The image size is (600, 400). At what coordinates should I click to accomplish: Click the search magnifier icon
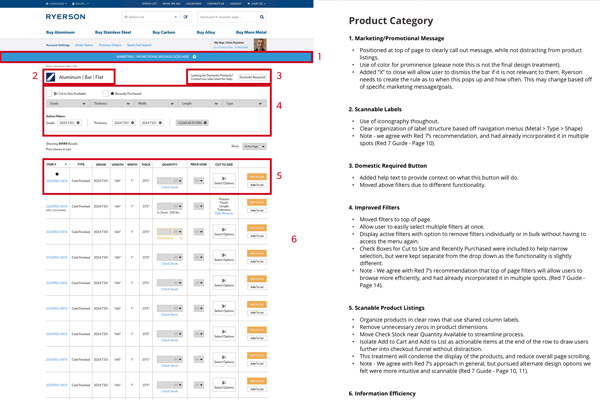262,17
